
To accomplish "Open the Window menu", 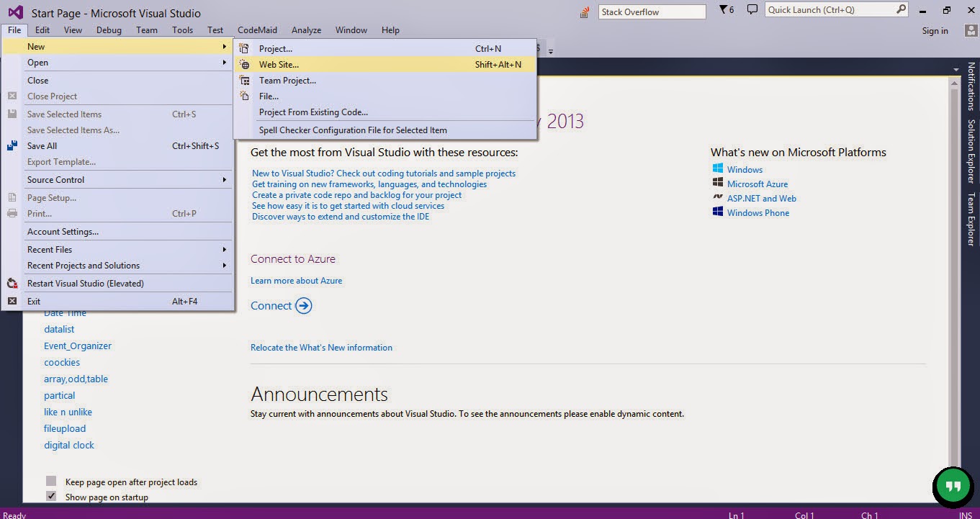I will (x=351, y=30).
